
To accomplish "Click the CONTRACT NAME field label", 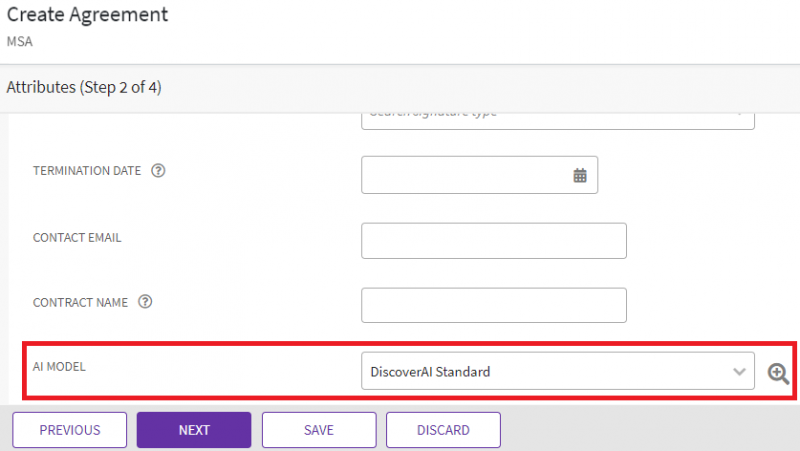I will (82, 302).
